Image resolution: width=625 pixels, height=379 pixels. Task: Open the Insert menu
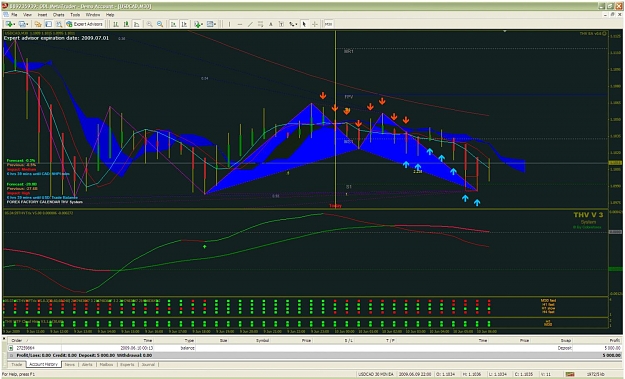[42, 15]
